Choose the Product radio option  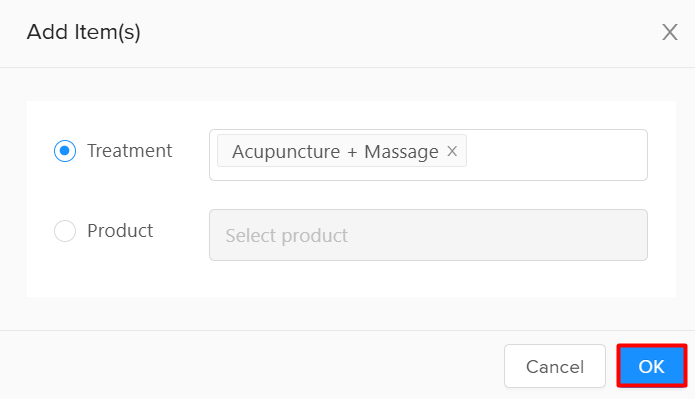pos(65,231)
